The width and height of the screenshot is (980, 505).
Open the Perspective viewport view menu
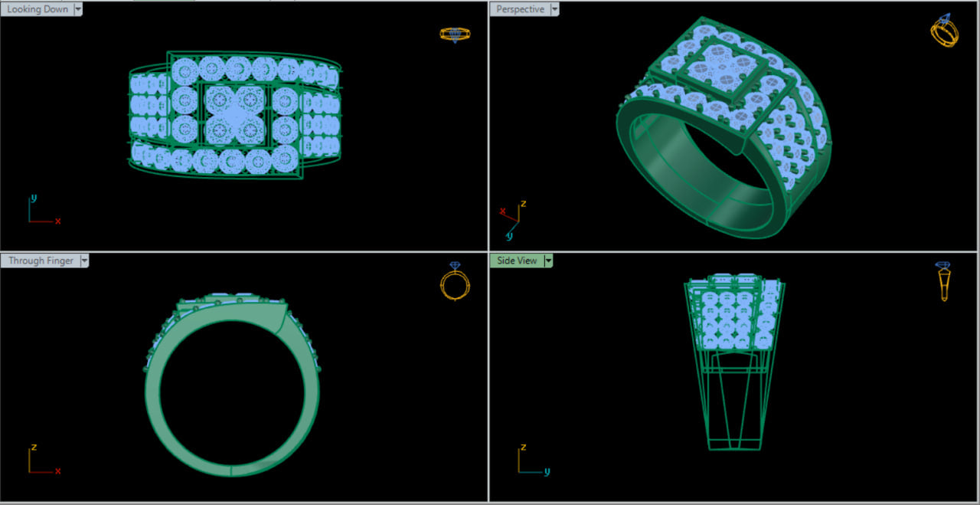pos(553,9)
